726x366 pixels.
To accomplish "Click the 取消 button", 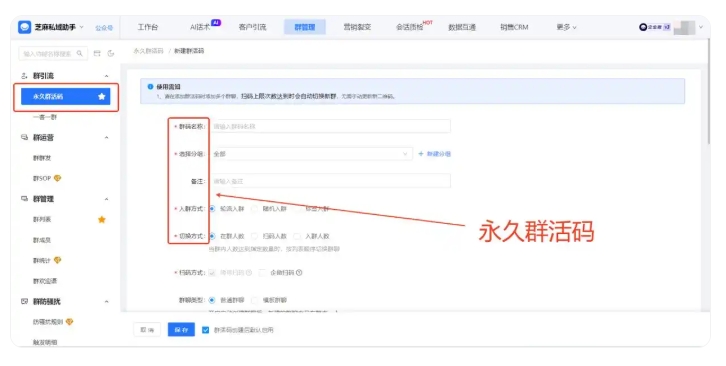I will (147, 329).
